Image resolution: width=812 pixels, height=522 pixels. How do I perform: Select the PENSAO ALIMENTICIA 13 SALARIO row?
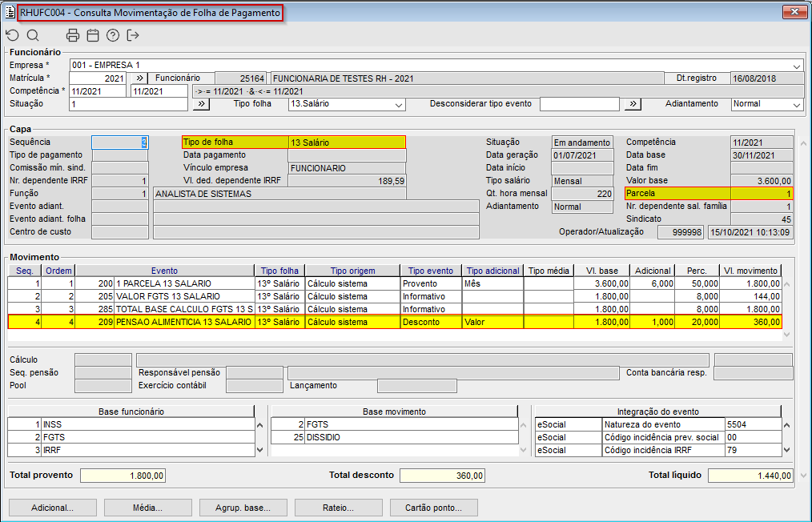click(184, 322)
